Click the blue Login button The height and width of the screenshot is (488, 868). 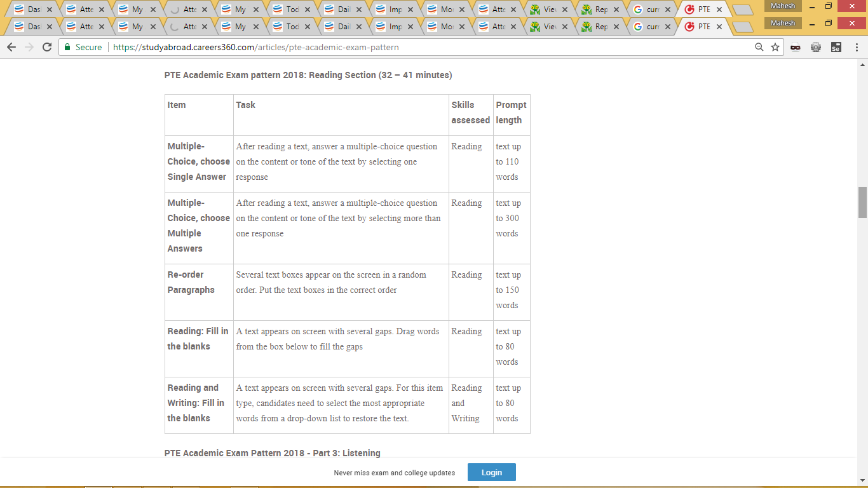491,472
